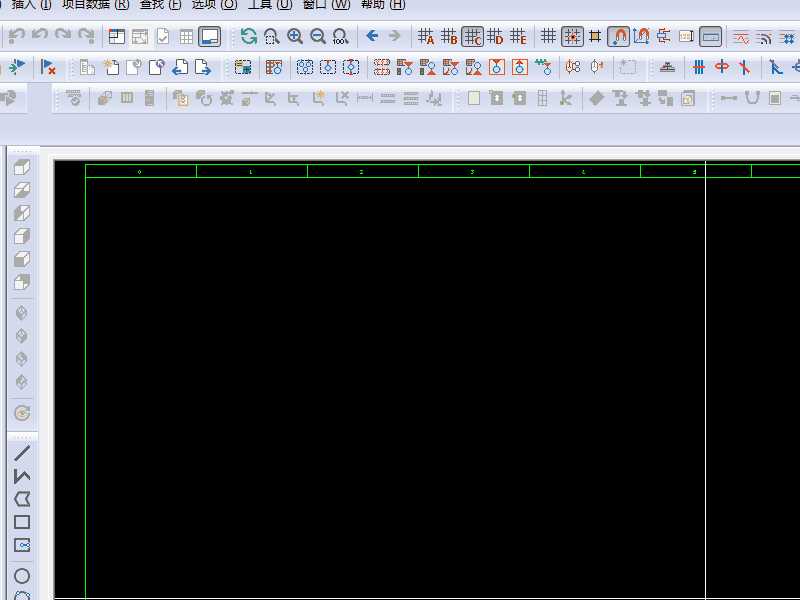800x600 pixels.
Task: Select the Polygon drawing tool
Action: pos(22,499)
